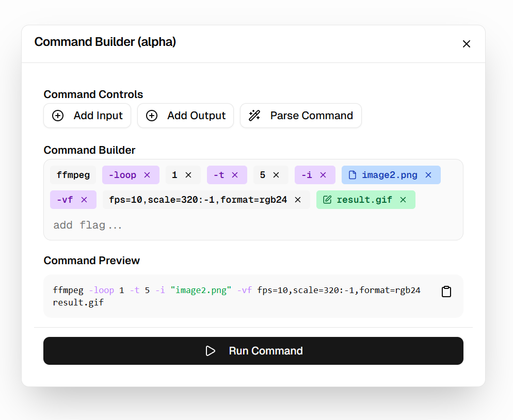Screen dimensions: 513x420
Task: Remove the result.gif output file
Action: (x=403, y=200)
